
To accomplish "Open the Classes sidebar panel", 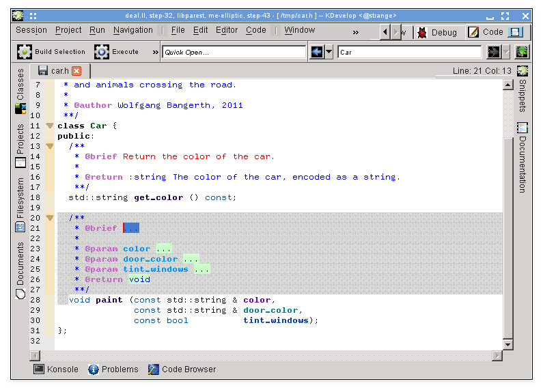I will pos(20,90).
